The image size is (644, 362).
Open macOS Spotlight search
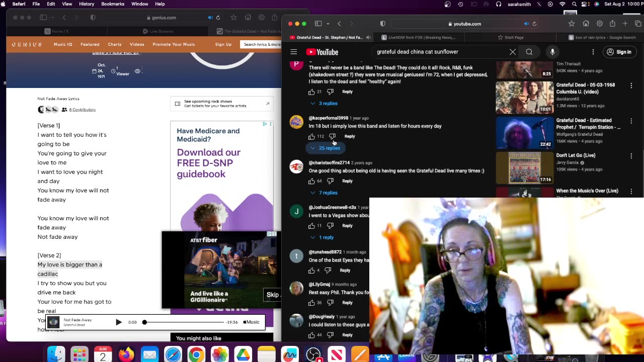coord(574,4)
